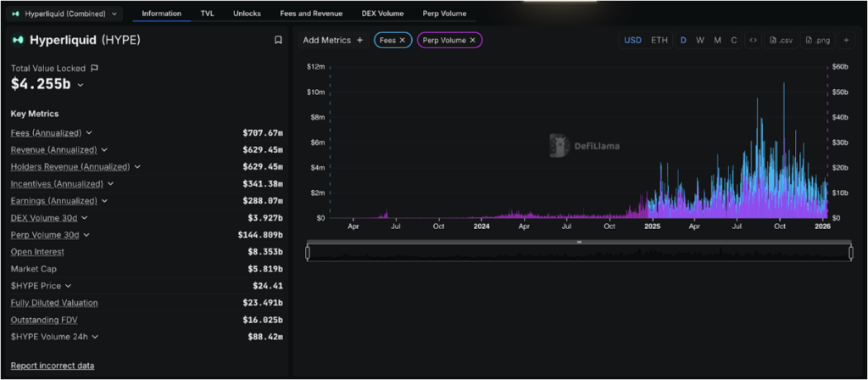Click the $144.809b perp volume value
The width and height of the screenshot is (868, 380).
click(260, 235)
